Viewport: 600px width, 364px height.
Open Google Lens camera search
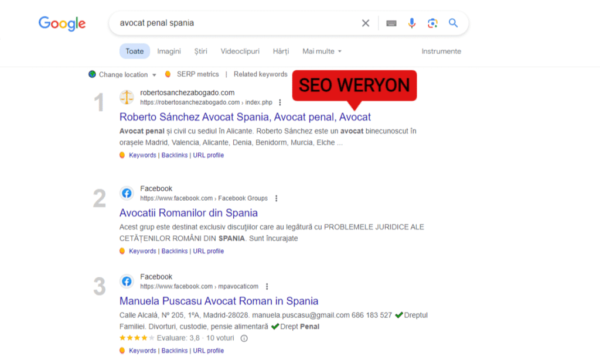pos(432,23)
